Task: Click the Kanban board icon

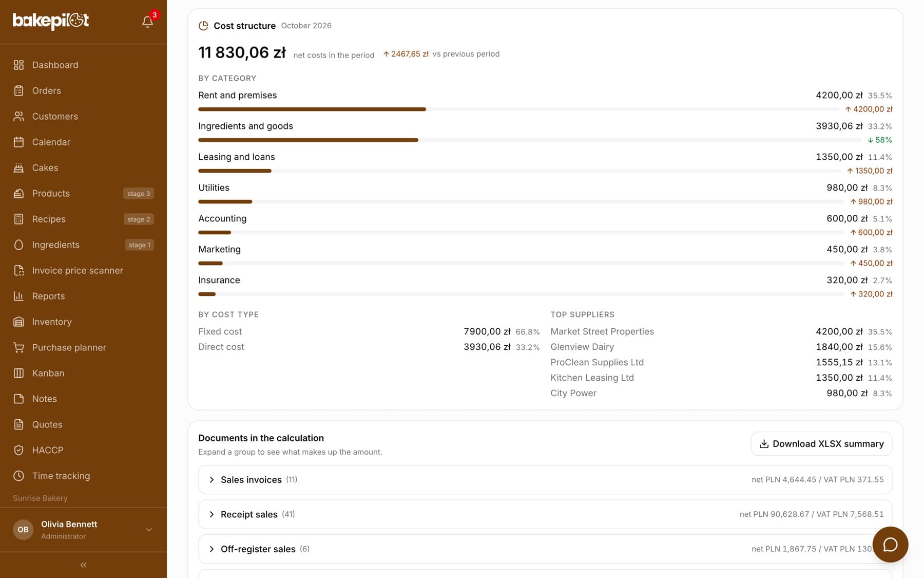Action: point(19,373)
